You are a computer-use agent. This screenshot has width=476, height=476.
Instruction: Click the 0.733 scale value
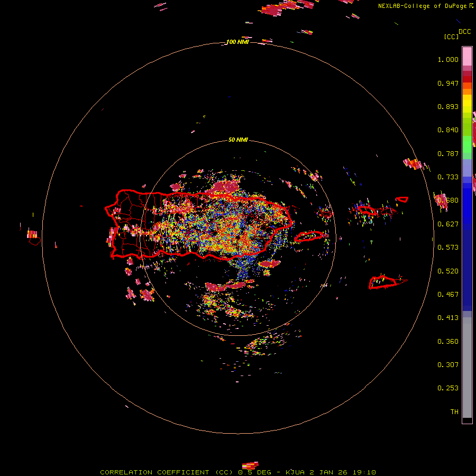click(x=448, y=177)
